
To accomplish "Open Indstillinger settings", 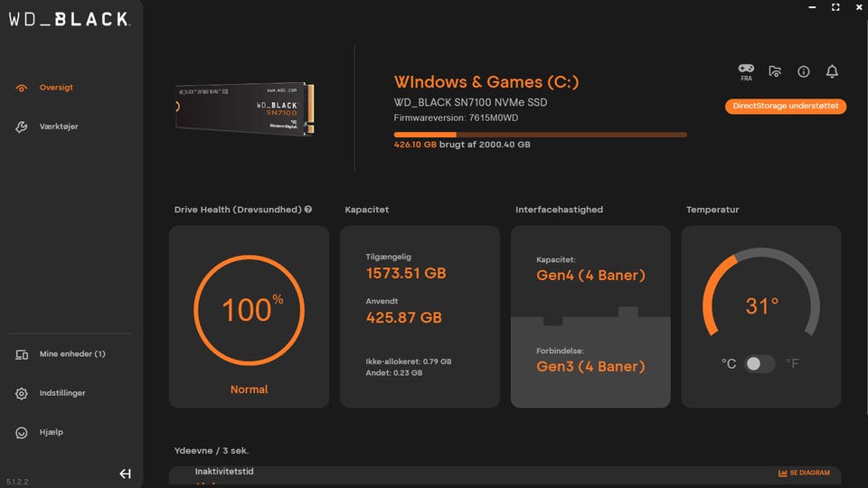I will (x=62, y=393).
